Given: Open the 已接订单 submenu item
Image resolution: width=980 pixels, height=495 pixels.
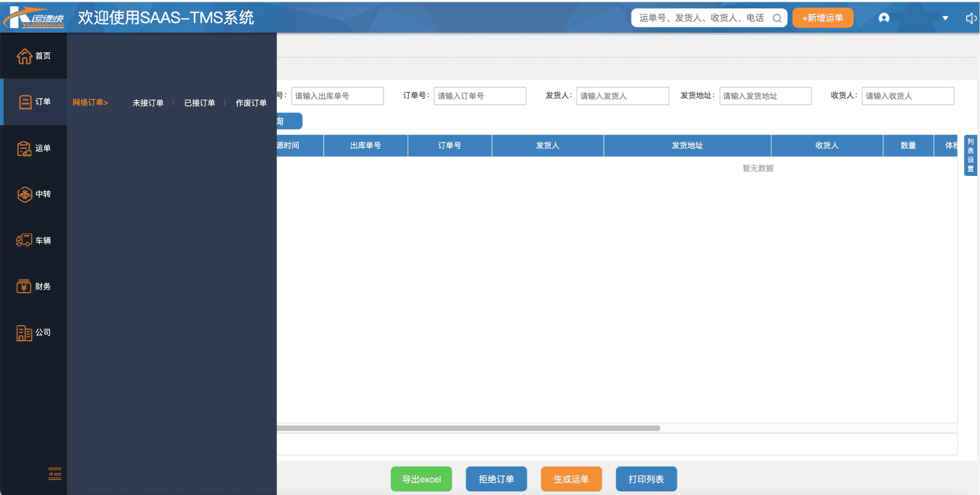Looking at the screenshot, I should (200, 103).
